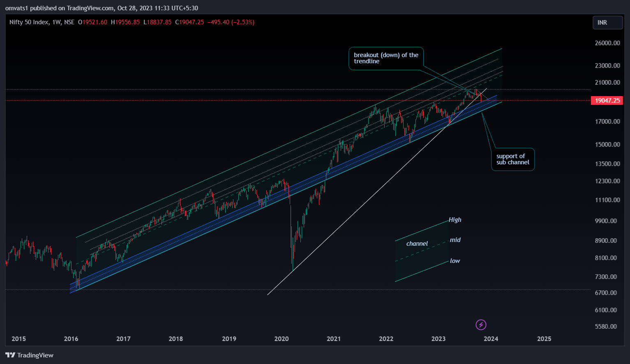The width and height of the screenshot is (630, 364).
Task: Click the 2025 label on time axis
Action: 544,339
